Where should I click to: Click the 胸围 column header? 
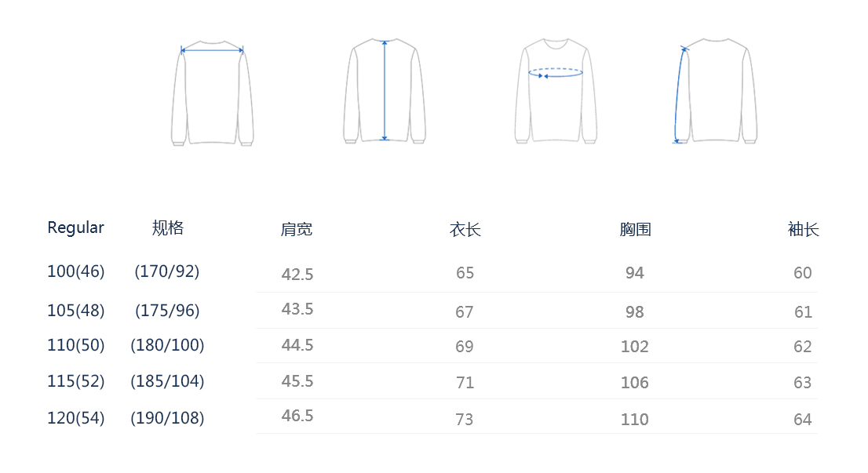tap(635, 229)
